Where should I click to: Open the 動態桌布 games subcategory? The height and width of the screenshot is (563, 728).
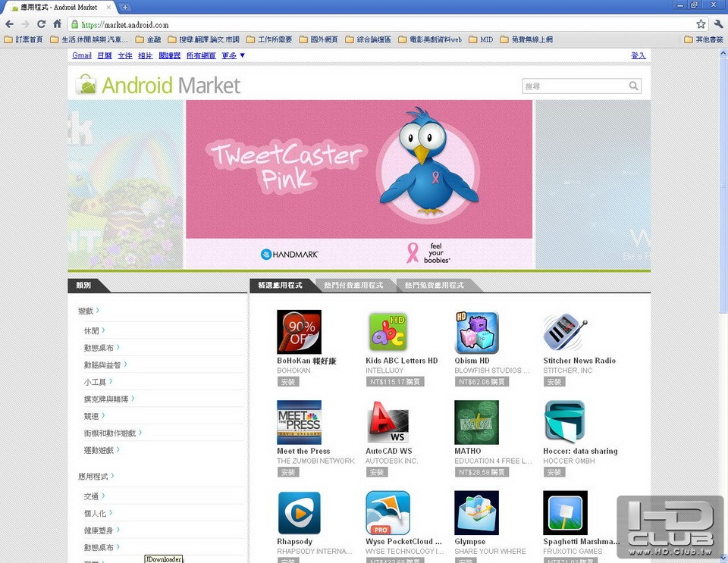click(99, 347)
